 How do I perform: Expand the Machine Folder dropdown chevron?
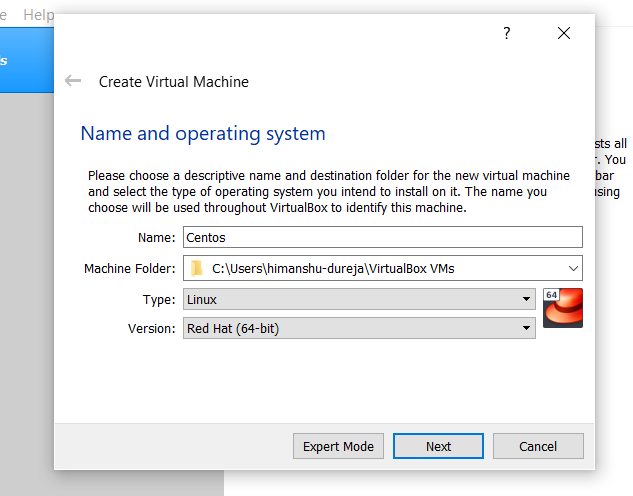pos(573,268)
